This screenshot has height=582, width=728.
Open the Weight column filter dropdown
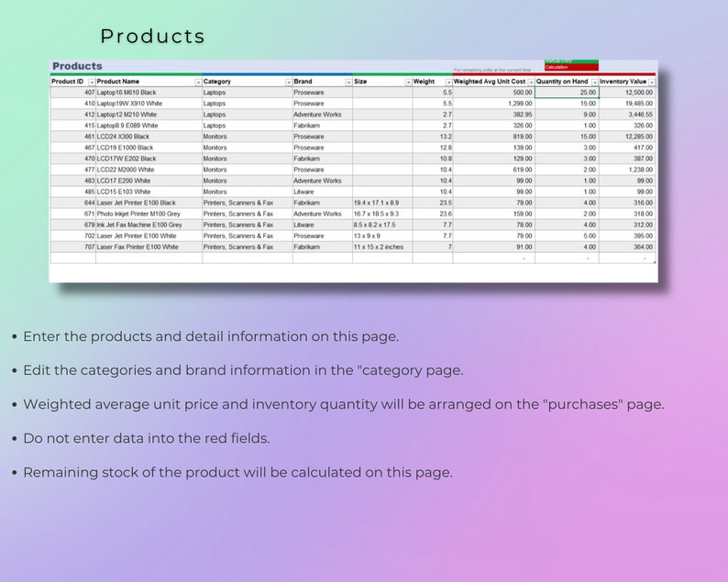tap(448, 82)
